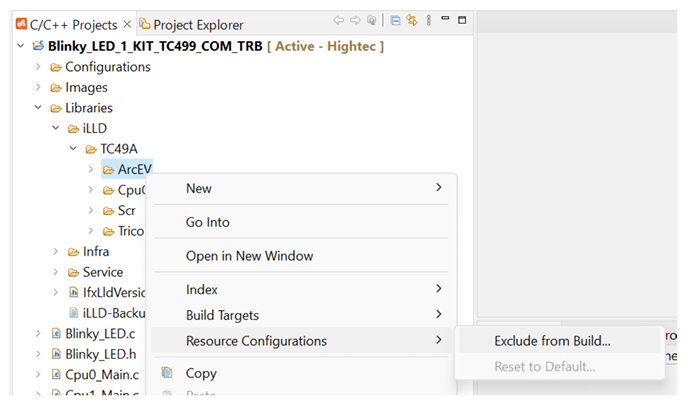Open the New submenu
The height and width of the screenshot is (406, 694).
(300, 188)
